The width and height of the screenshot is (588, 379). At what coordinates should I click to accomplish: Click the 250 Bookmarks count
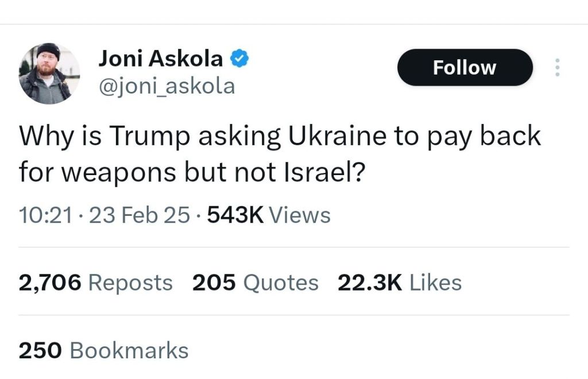103,350
